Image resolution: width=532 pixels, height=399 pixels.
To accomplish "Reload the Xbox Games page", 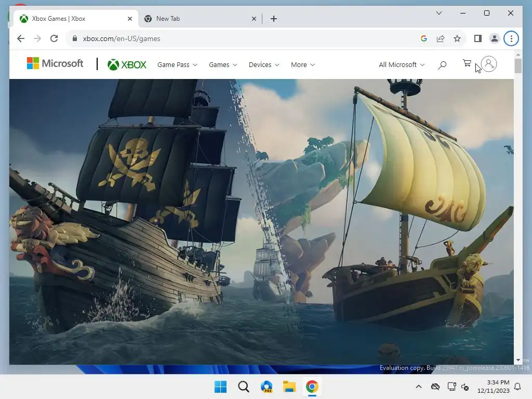I will (x=54, y=38).
